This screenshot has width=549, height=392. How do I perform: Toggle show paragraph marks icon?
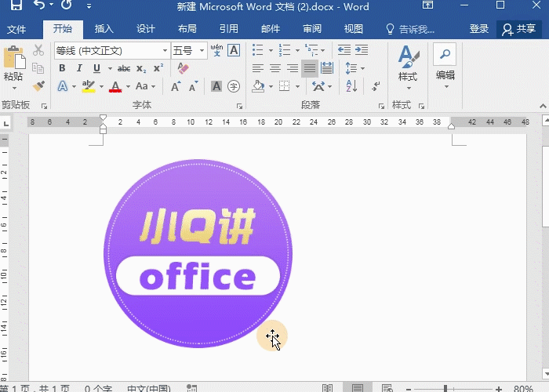pos(376,86)
